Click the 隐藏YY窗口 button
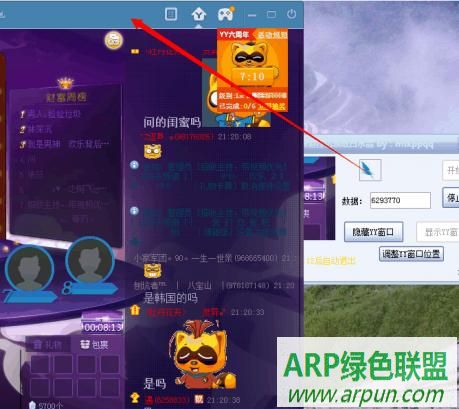This screenshot has height=409, width=459. (x=373, y=232)
